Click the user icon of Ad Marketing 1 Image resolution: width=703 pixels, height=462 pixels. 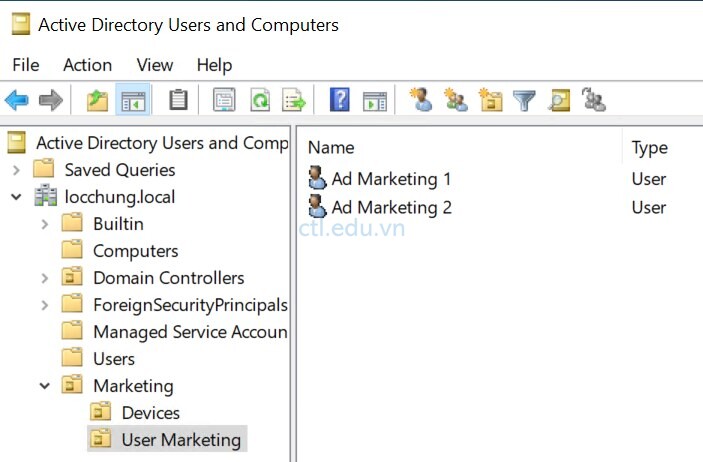coord(317,178)
